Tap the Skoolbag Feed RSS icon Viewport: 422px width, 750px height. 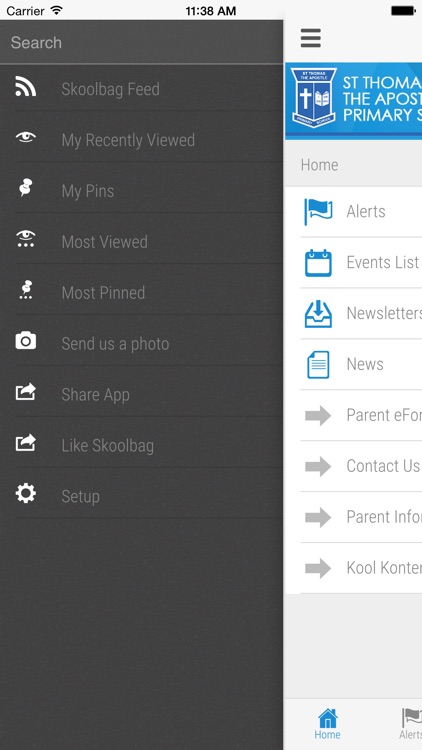coord(25,87)
